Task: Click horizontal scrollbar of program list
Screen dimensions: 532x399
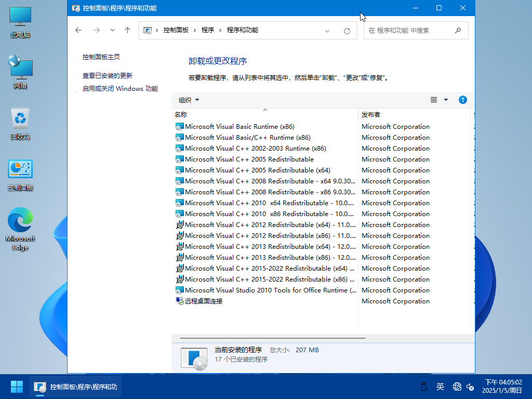Action: [273, 338]
